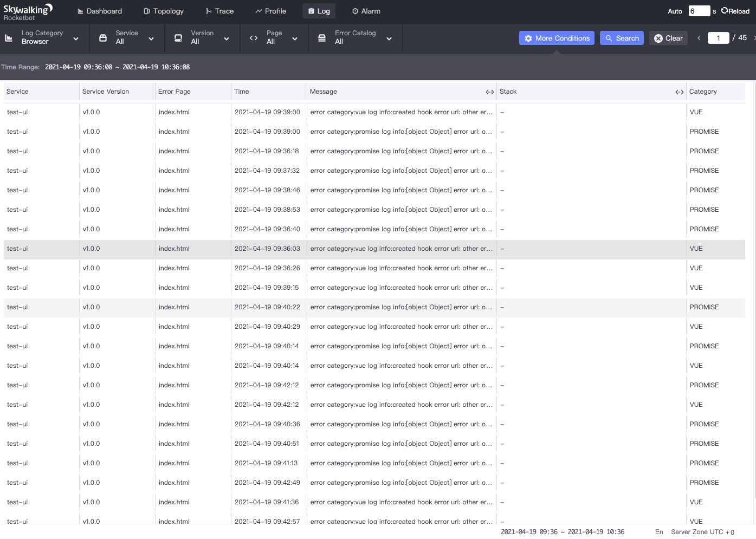The height and width of the screenshot is (539, 756).
Task: Click the Search button
Action: [x=622, y=38]
